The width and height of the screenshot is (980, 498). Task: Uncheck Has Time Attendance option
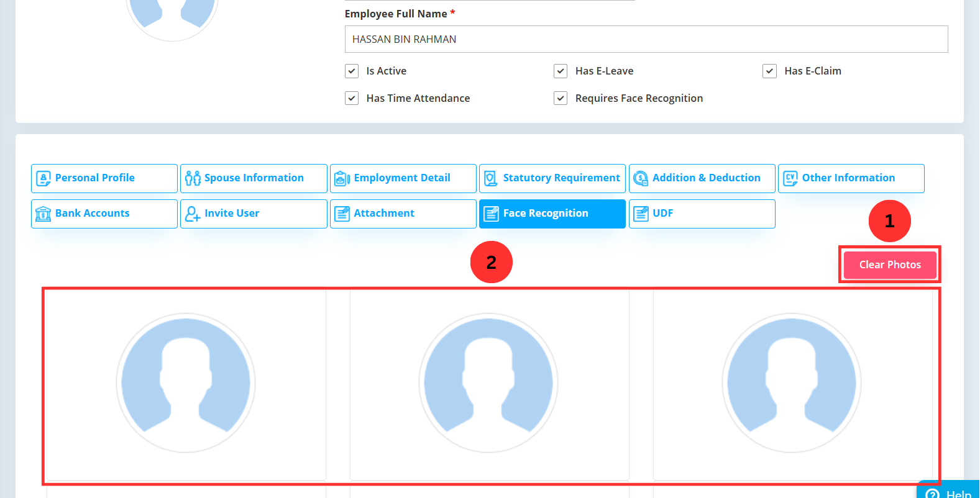pyautogui.click(x=352, y=99)
